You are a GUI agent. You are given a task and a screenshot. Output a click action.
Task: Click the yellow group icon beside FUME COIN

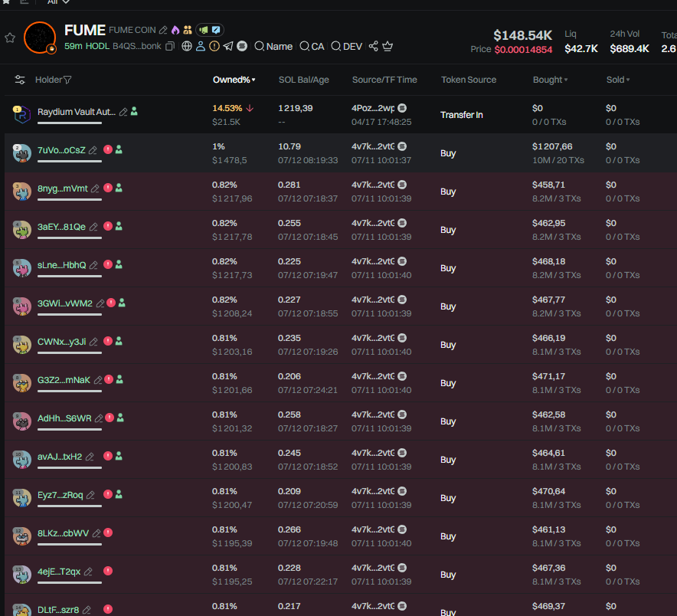188,30
